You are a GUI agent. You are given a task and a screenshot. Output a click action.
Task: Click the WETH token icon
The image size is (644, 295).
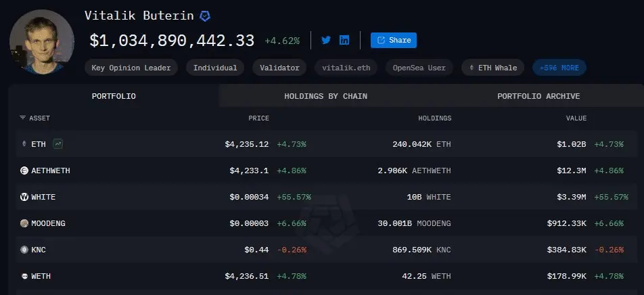pos(24,277)
